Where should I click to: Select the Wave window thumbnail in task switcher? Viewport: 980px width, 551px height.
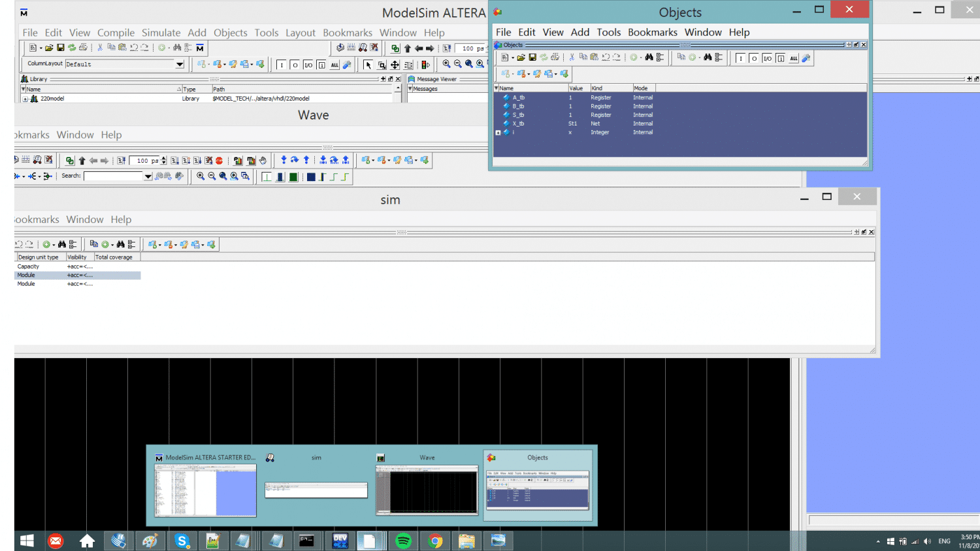[x=427, y=484]
